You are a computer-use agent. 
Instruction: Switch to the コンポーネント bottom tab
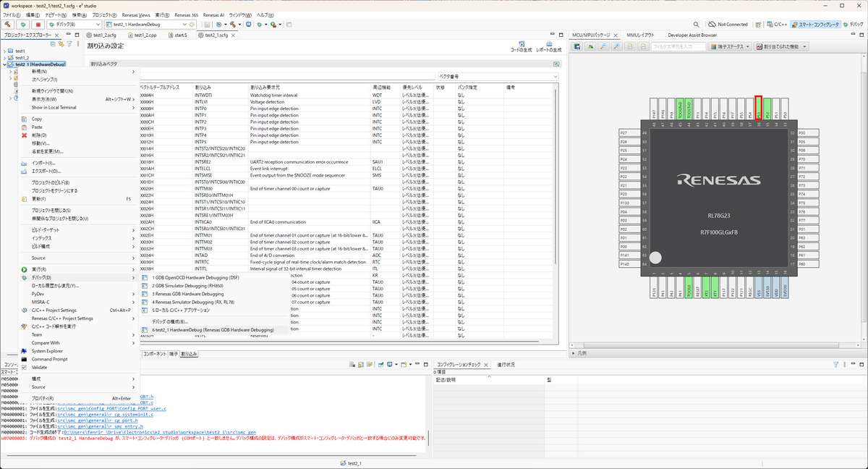(154, 354)
